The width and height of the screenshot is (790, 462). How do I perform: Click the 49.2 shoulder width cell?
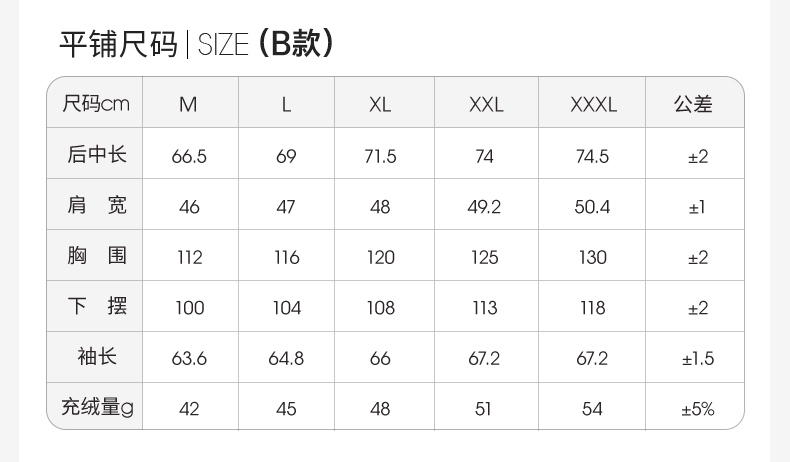point(484,207)
